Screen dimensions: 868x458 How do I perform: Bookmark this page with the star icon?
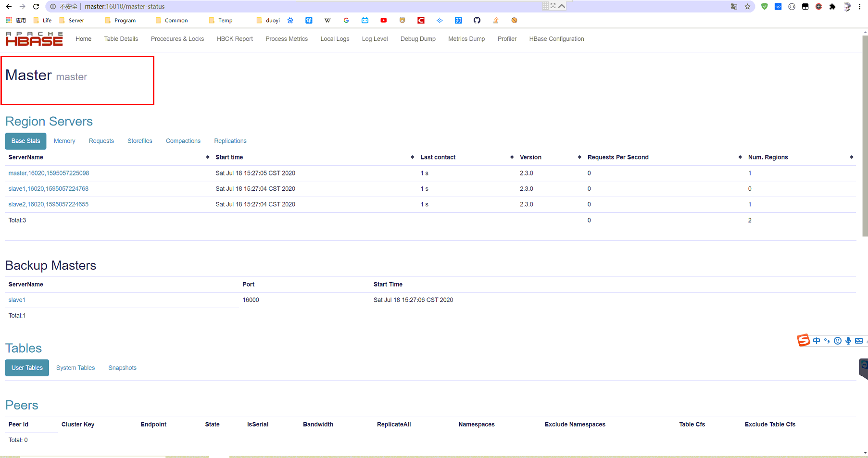click(748, 7)
